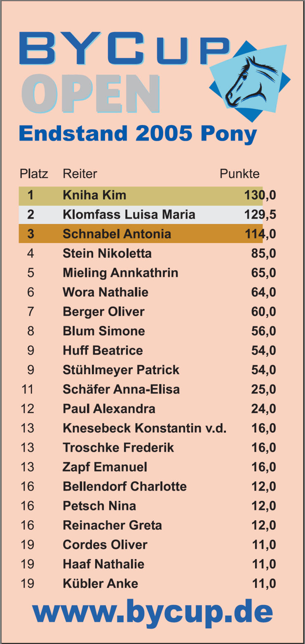Screen dimensions: 305x644
Task: Click Knesebeck Konstantin v.d. name
Action: pos(144,428)
